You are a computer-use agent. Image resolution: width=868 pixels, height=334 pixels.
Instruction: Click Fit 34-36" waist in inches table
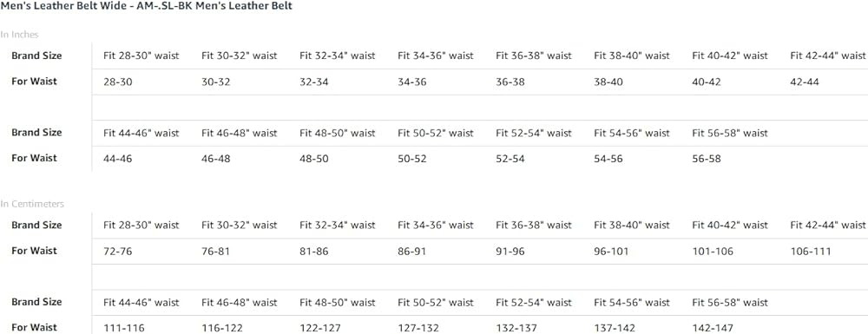tap(436, 56)
